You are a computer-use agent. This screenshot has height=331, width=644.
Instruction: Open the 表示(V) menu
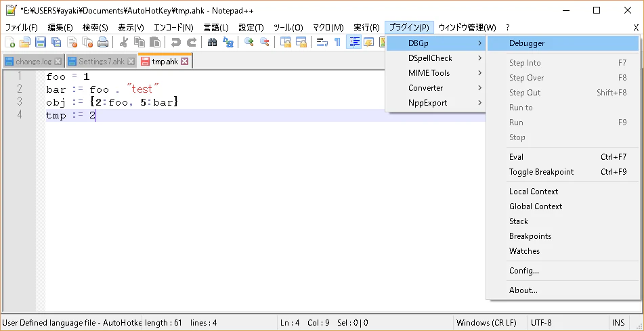[x=131, y=28]
